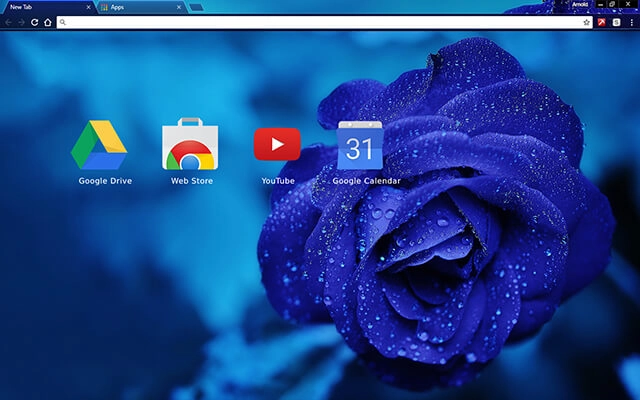Go forward with the forward arrow
The width and height of the screenshot is (640, 400).
coord(21,22)
